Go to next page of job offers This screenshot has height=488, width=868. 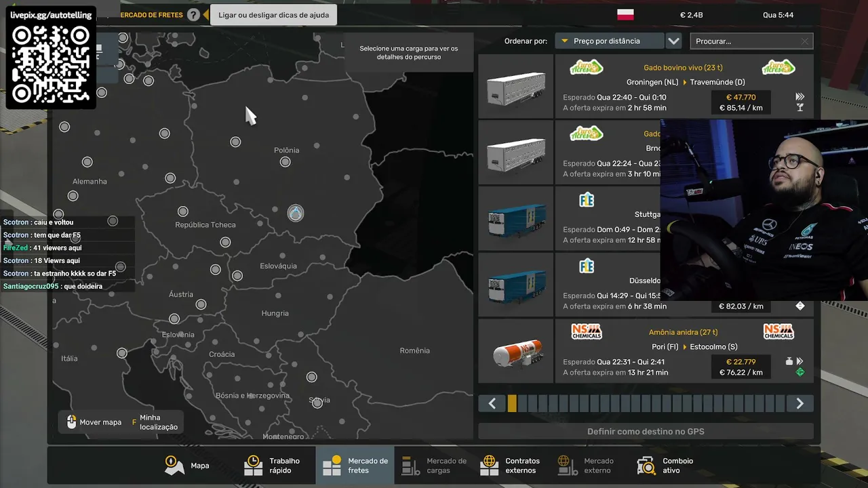[x=800, y=404]
